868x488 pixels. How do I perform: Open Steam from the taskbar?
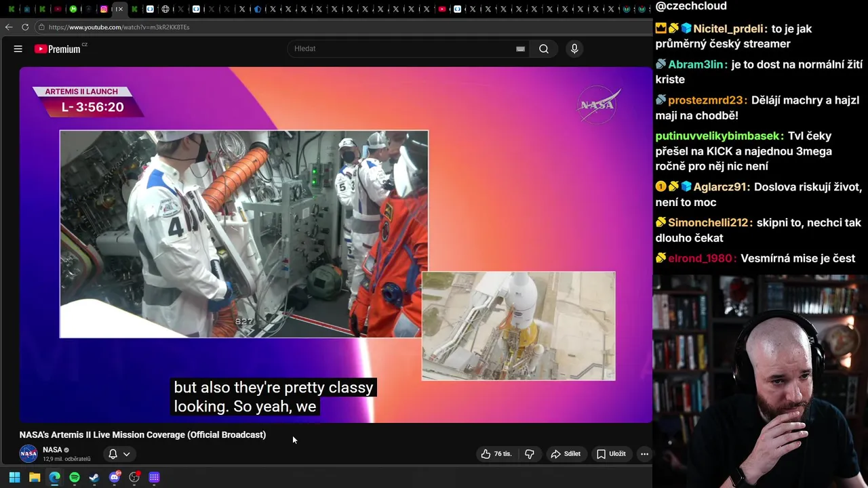[x=94, y=477]
